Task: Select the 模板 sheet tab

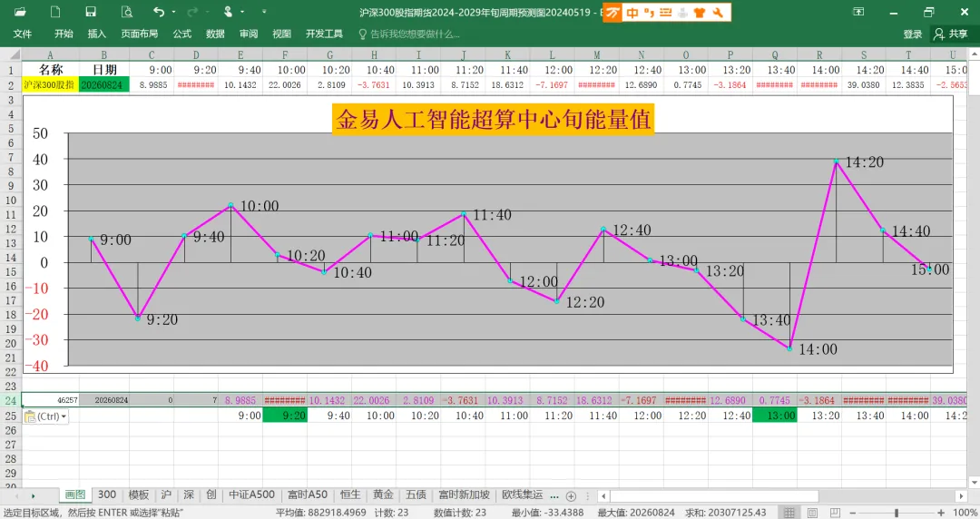Action: point(139,495)
